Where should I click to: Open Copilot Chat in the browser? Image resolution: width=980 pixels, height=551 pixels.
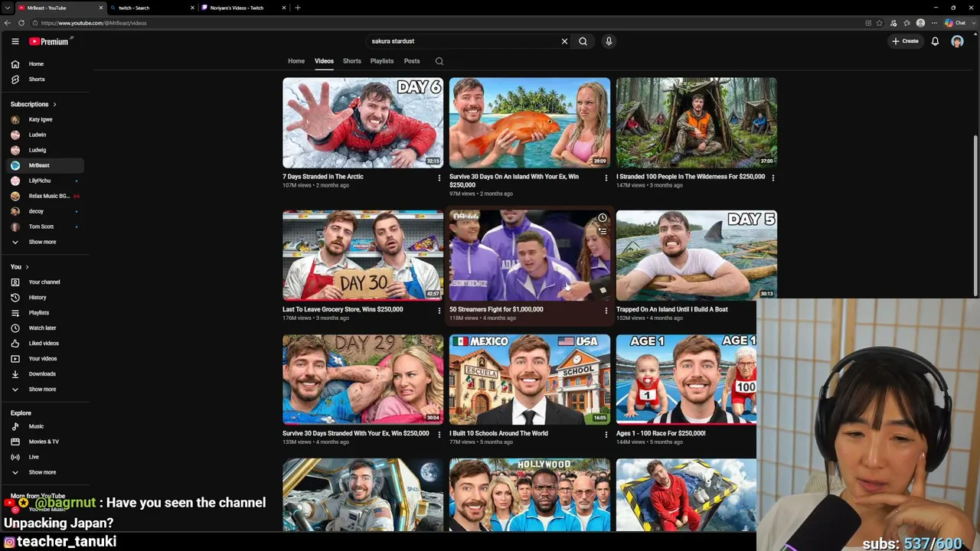(x=955, y=23)
